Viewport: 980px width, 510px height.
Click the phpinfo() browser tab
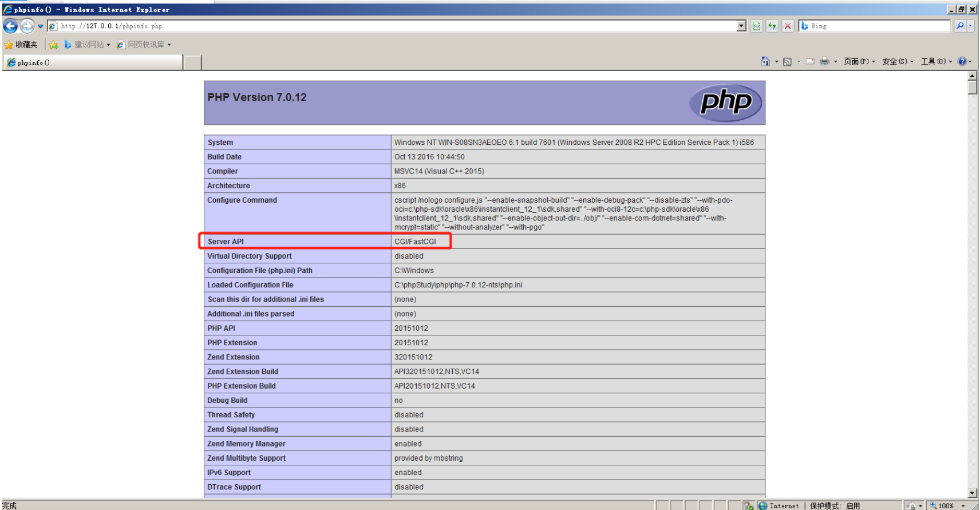click(x=93, y=62)
